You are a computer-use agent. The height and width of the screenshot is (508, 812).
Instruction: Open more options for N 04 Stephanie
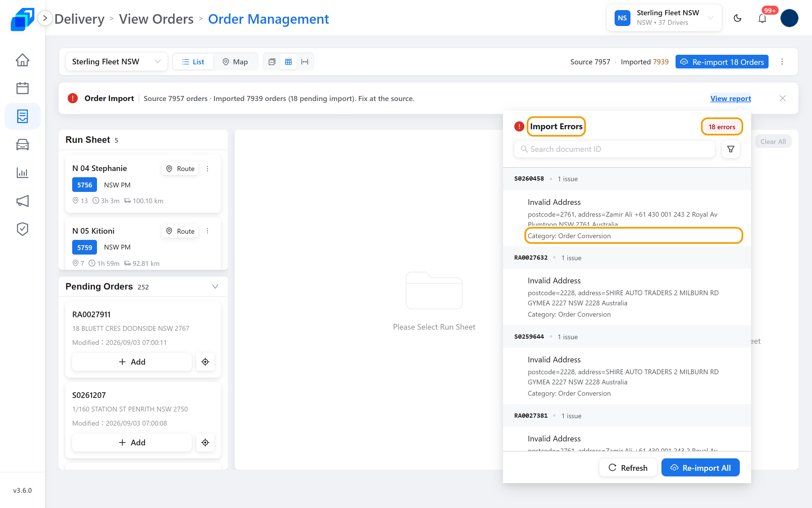(x=208, y=168)
